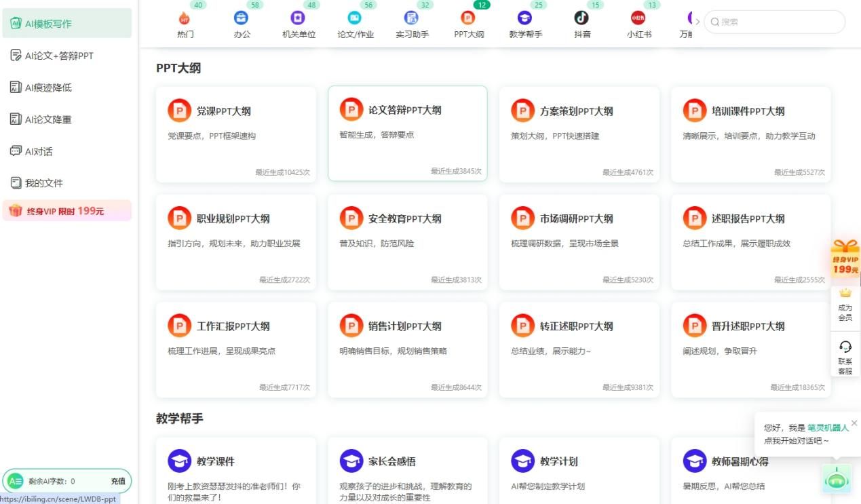Open AI论文+答辩PPT in the sidebar

[66, 56]
